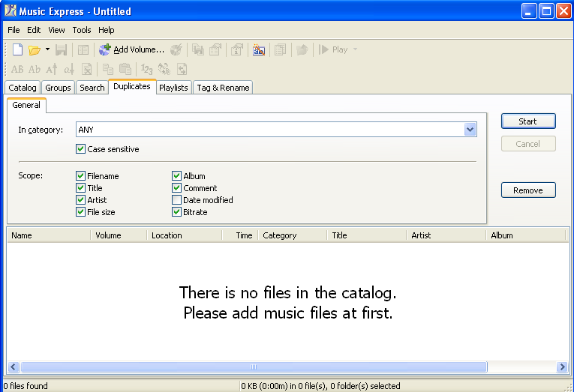574x392 pixels.
Task: Click the A-with-up-arrow case icon
Action: (52, 69)
